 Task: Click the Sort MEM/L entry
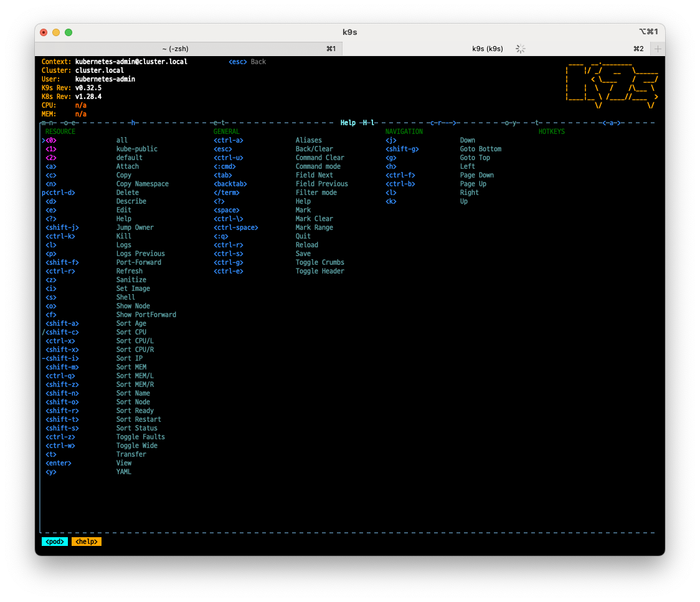click(135, 376)
